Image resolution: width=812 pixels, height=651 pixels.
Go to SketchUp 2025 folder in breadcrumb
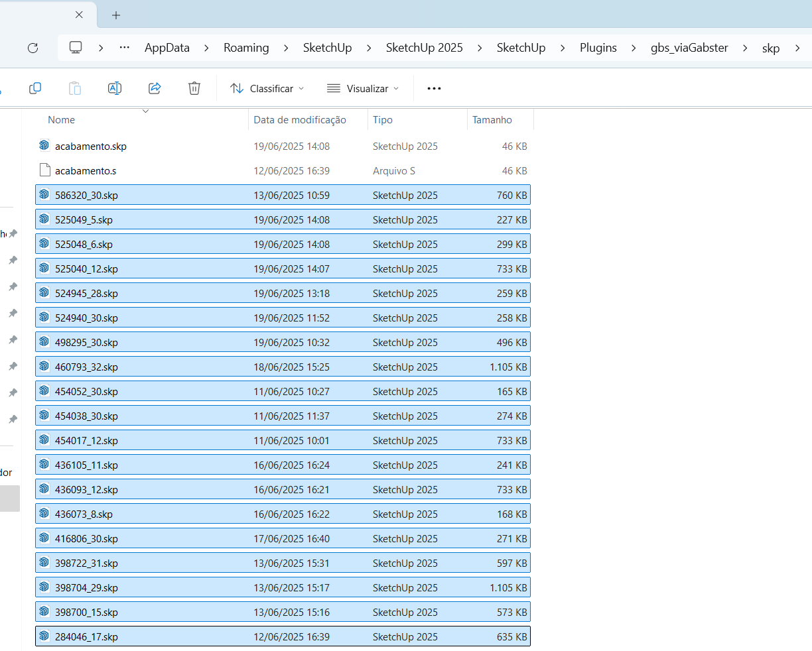425,48
